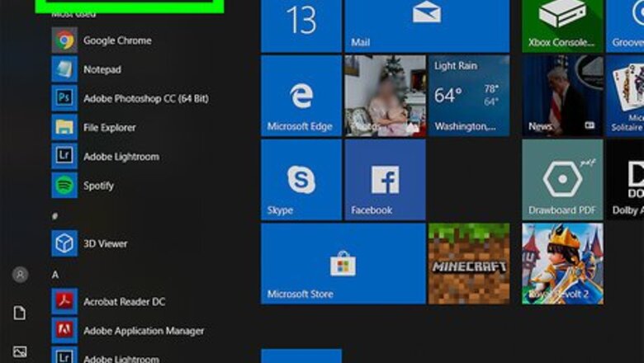The height and width of the screenshot is (363, 644).
Task: Open the Facebook tile
Action: click(x=386, y=180)
